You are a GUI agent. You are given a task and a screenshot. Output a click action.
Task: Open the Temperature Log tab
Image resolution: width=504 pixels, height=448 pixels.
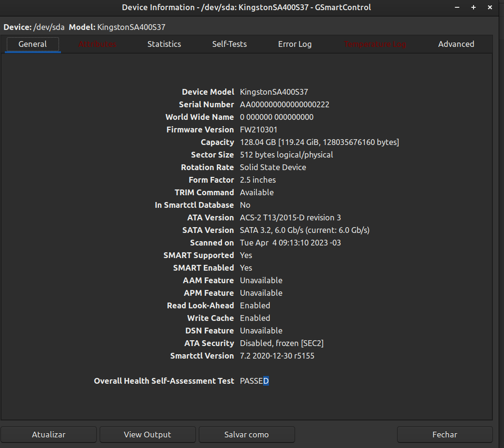tap(375, 44)
